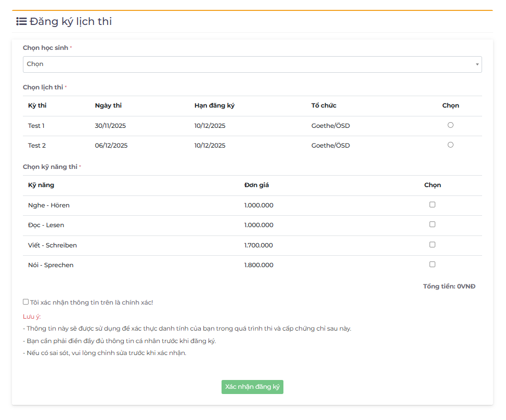This screenshot has width=506, height=420.
Task: Click the Hạn đăng ký column header
Action: pos(214,106)
